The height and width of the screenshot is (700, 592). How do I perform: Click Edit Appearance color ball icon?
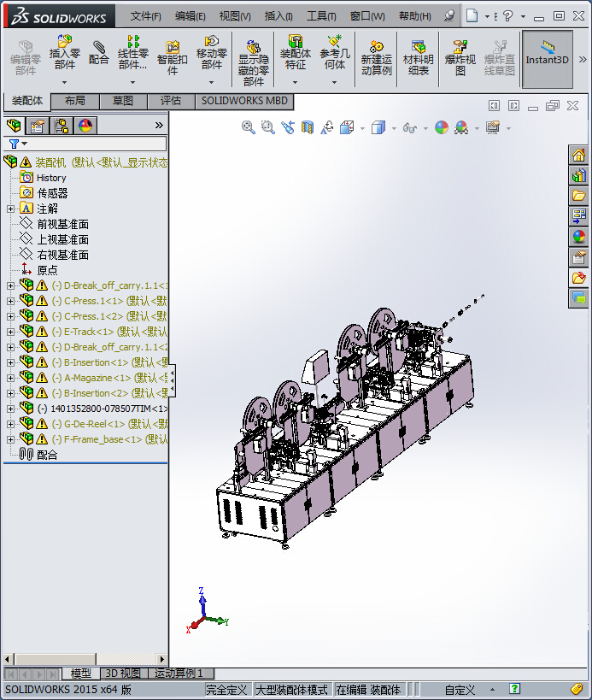tap(441, 127)
